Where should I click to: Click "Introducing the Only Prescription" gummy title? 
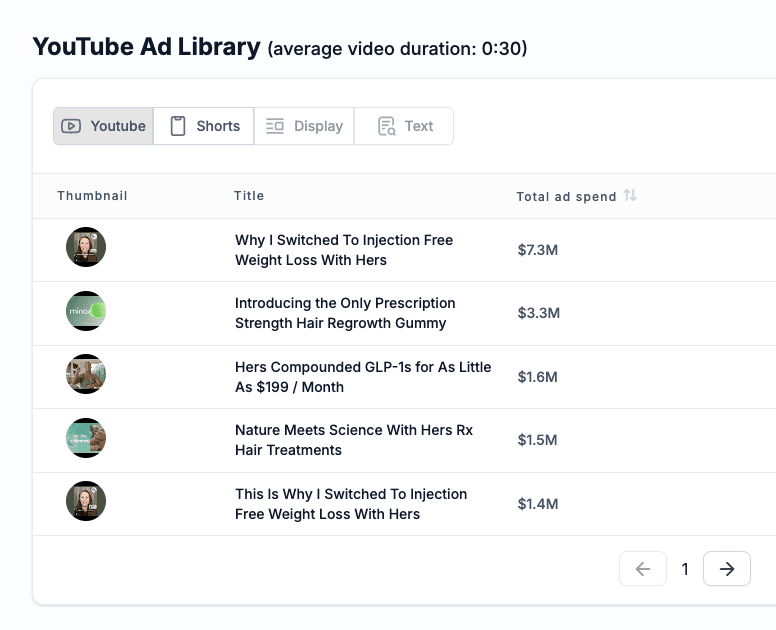[x=344, y=313]
